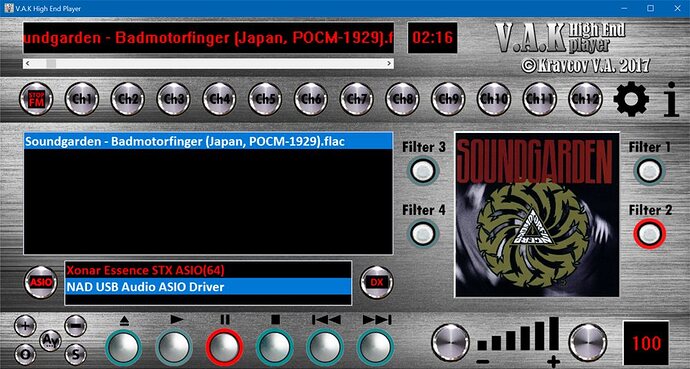The height and width of the screenshot is (369, 690).
Task: Open the info "i" icon
Action: [671, 99]
